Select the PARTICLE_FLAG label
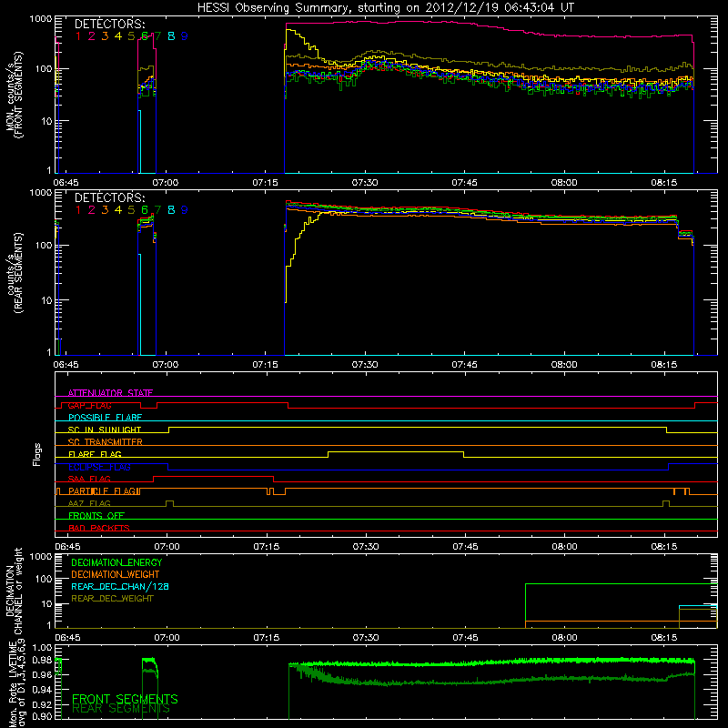728x728 pixels. 103,490
